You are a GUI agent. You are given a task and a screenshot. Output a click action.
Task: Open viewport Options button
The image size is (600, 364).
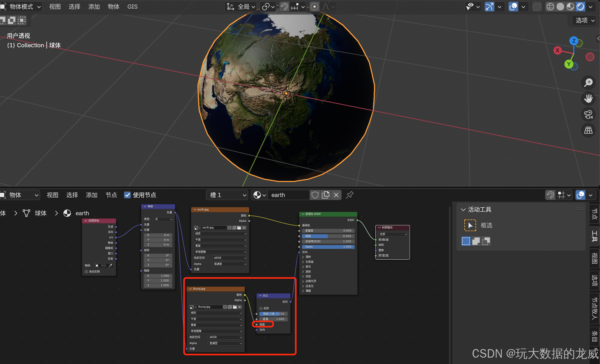pos(585,20)
